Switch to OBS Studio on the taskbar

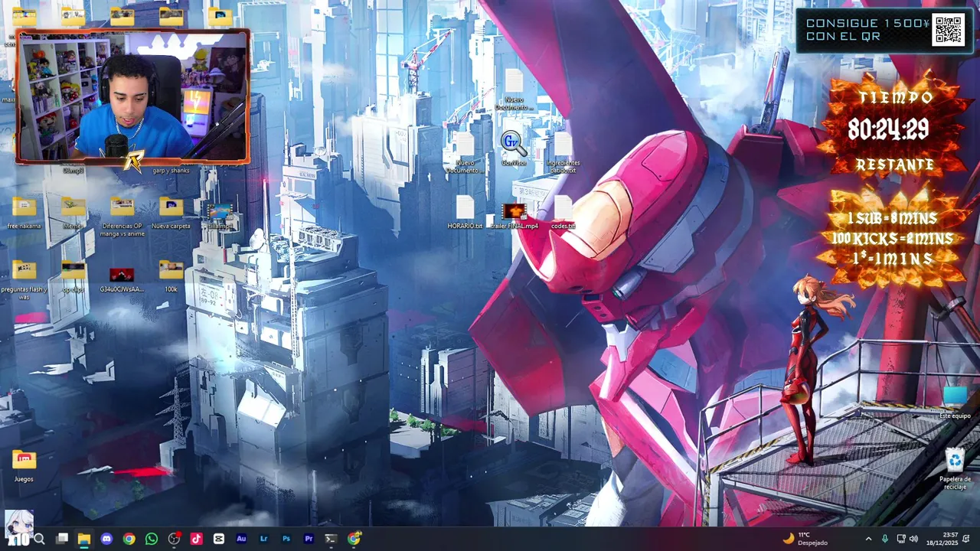click(174, 539)
